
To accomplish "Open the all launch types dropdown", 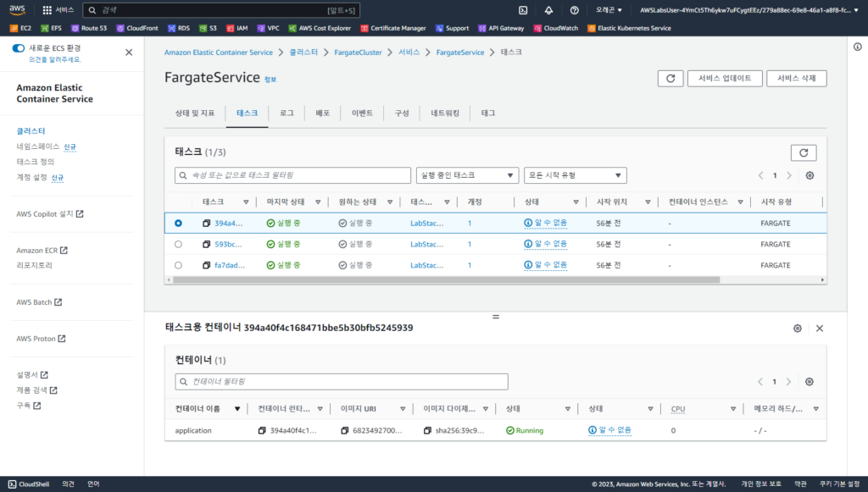I will click(576, 175).
